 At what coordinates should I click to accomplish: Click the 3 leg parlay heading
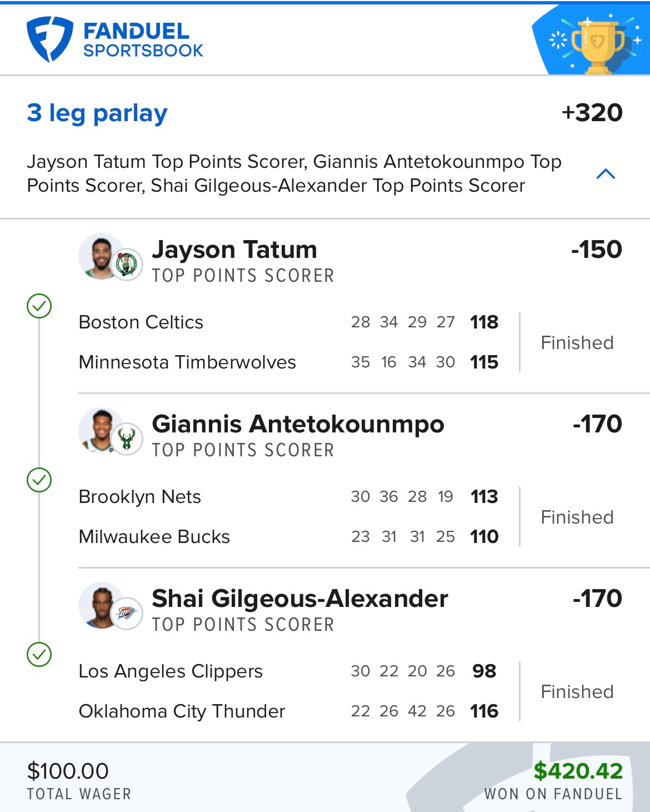coord(97,113)
